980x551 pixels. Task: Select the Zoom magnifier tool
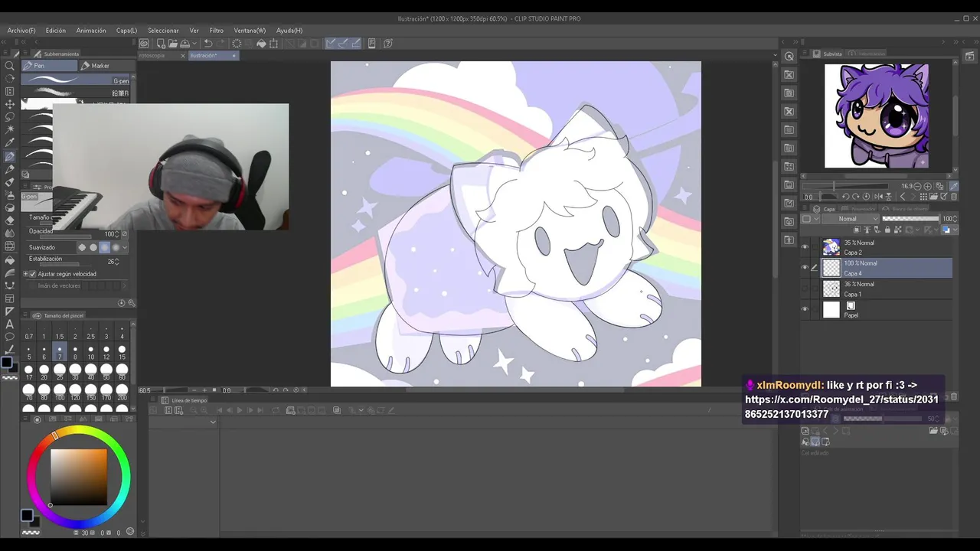pos(10,65)
